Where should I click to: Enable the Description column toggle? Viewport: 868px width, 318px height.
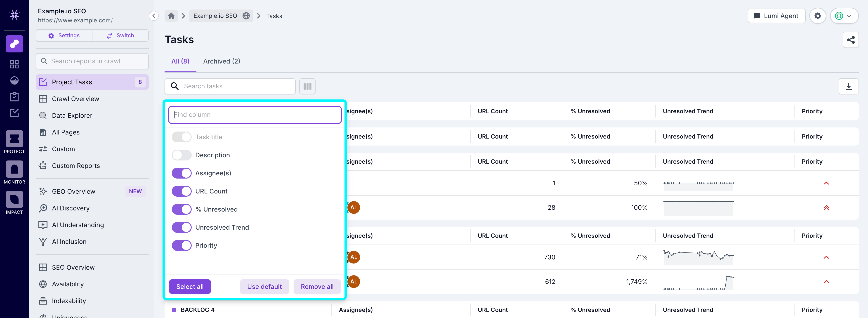pyautogui.click(x=181, y=155)
